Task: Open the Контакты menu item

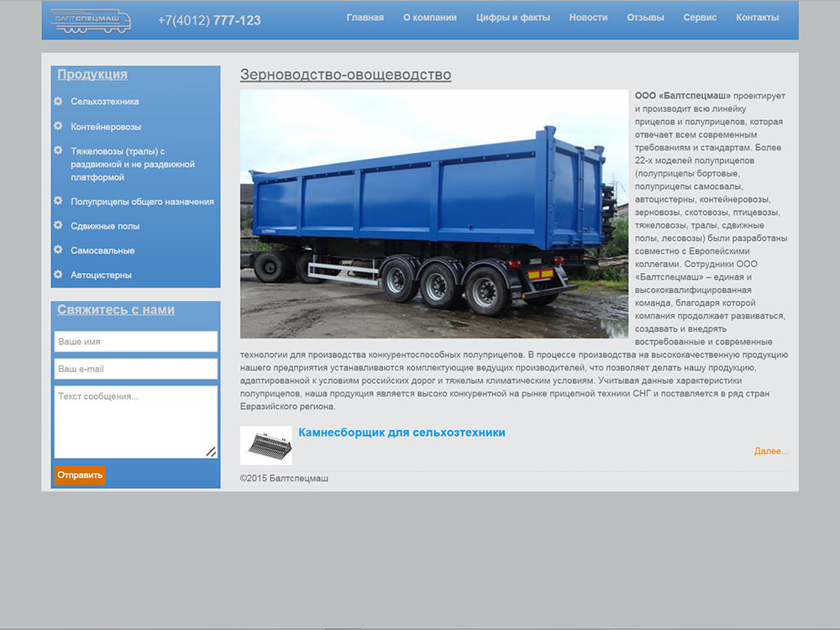Action: tap(757, 18)
